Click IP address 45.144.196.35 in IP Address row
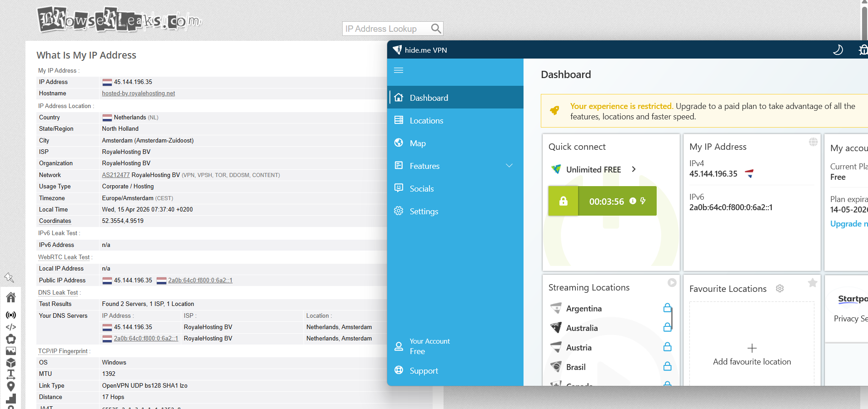 tap(133, 82)
